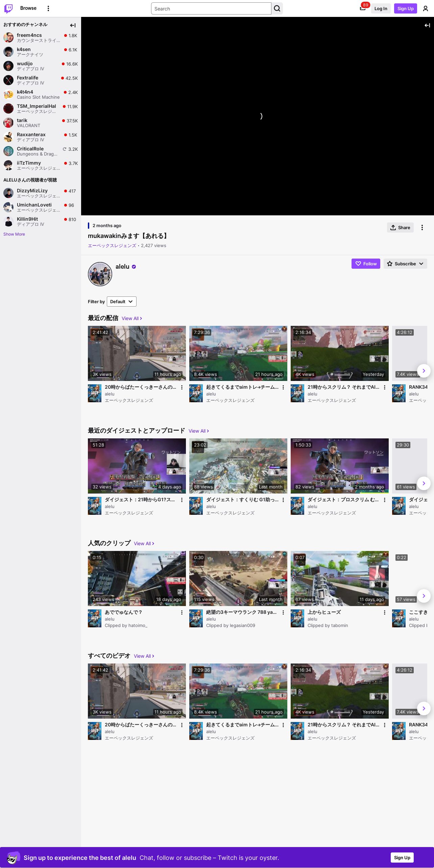The image size is (434, 868).
Task: Click the alelu channel name
Action: 122,267
